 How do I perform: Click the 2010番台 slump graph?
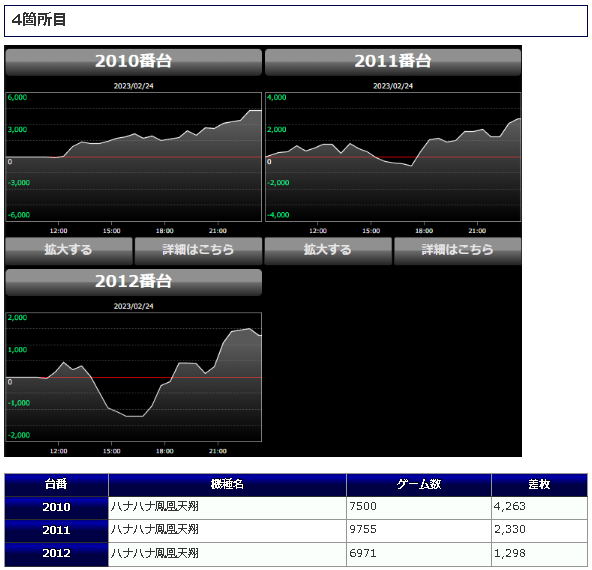coord(134,157)
